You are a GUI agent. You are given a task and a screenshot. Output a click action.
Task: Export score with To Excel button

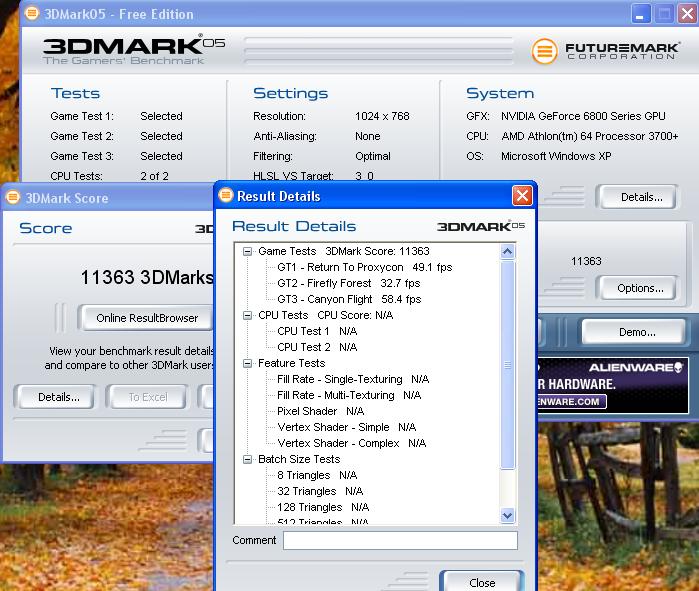148,397
